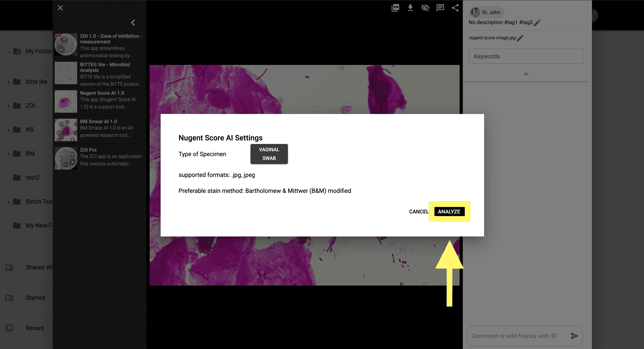Close the viewer with the X icon
The width and height of the screenshot is (644, 349).
pyautogui.click(x=60, y=8)
